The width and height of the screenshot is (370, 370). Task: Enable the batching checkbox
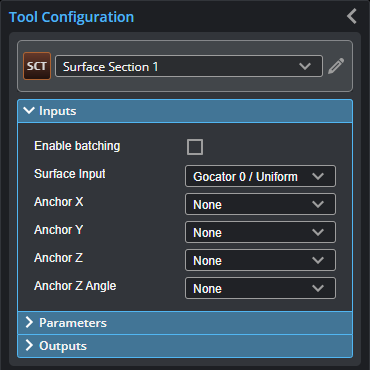195,147
